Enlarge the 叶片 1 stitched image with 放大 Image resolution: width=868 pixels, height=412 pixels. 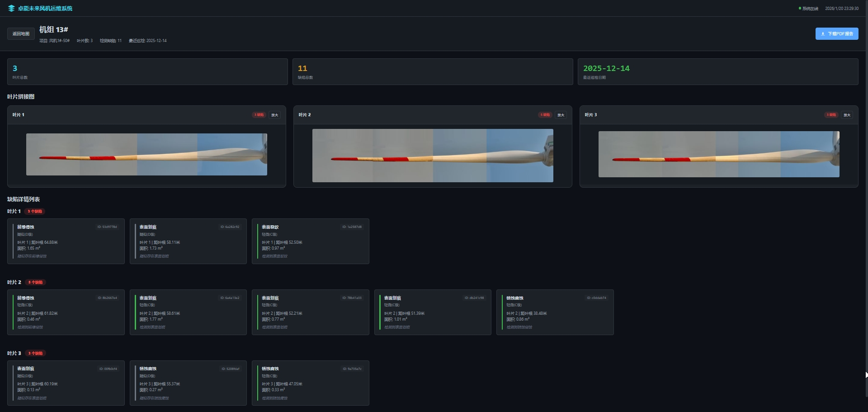(274, 115)
